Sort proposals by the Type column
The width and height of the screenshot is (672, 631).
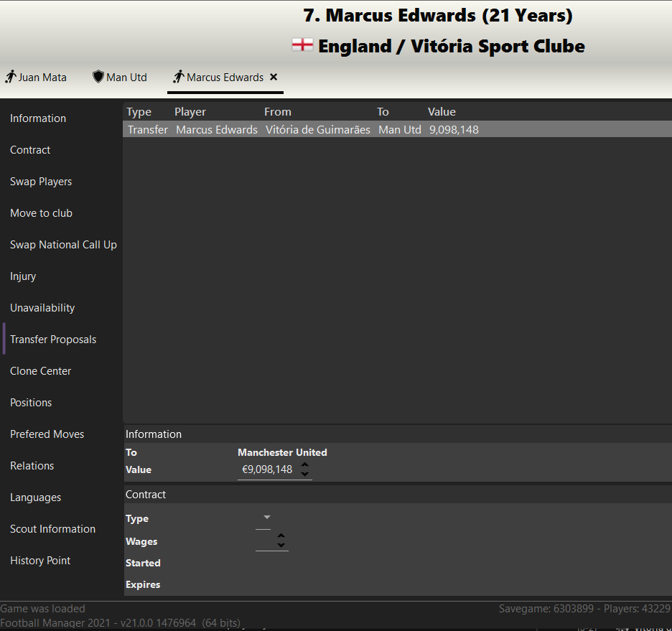tap(139, 112)
